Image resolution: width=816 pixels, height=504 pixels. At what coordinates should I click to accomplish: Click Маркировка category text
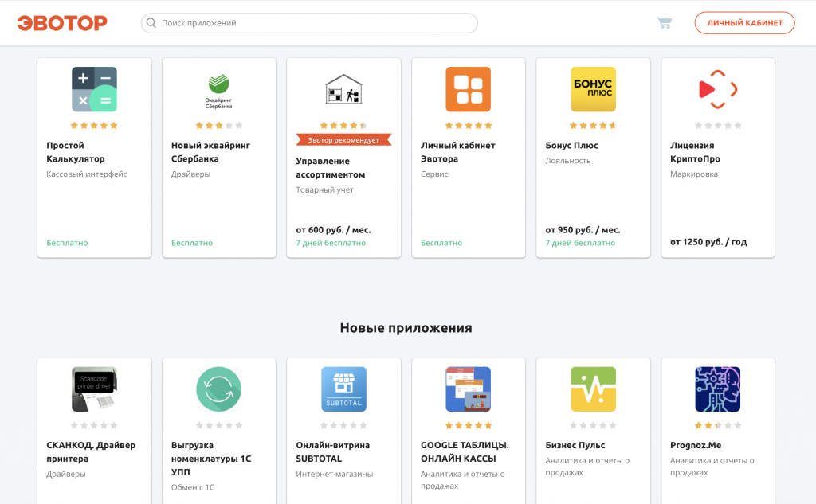(x=694, y=174)
